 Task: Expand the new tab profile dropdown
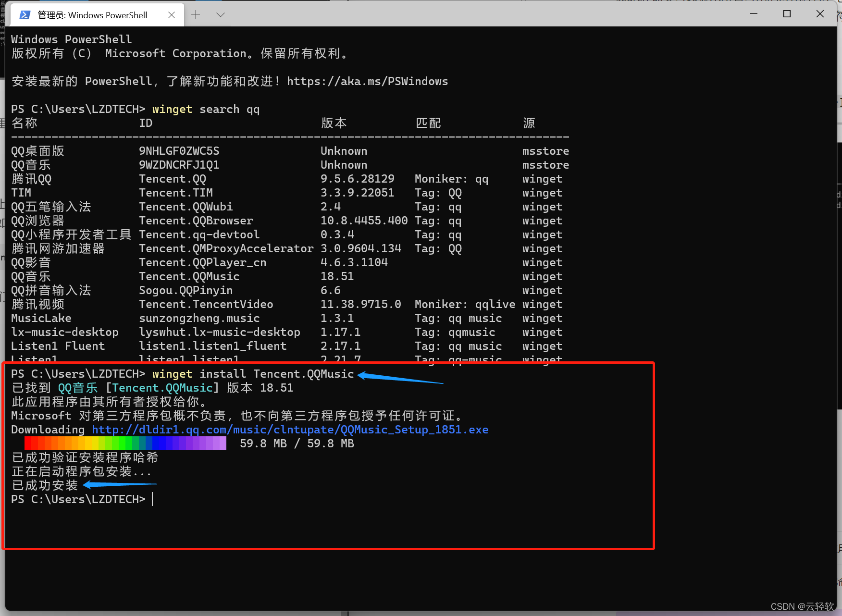[221, 15]
